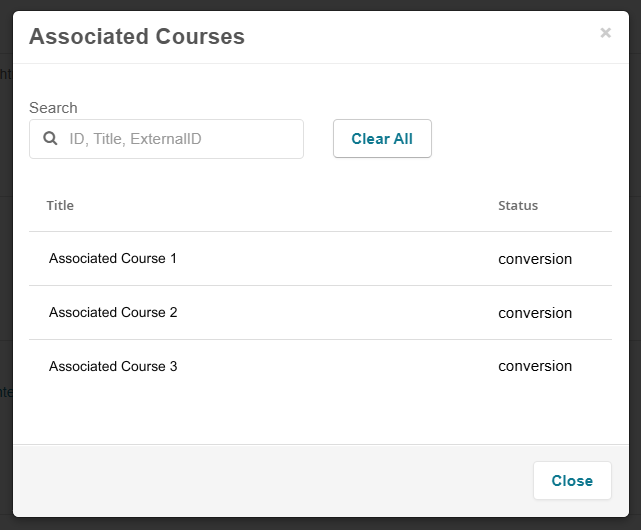This screenshot has width=641, height=530.
Task: Sort by the Status column header
Action: (518, 205)
